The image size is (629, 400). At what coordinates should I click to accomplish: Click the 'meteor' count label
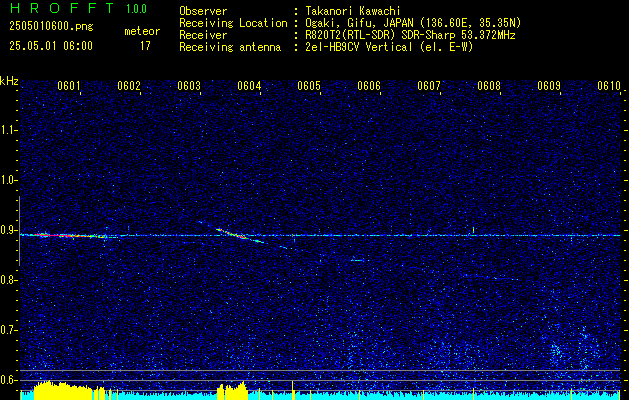click(x=142, y=31)
